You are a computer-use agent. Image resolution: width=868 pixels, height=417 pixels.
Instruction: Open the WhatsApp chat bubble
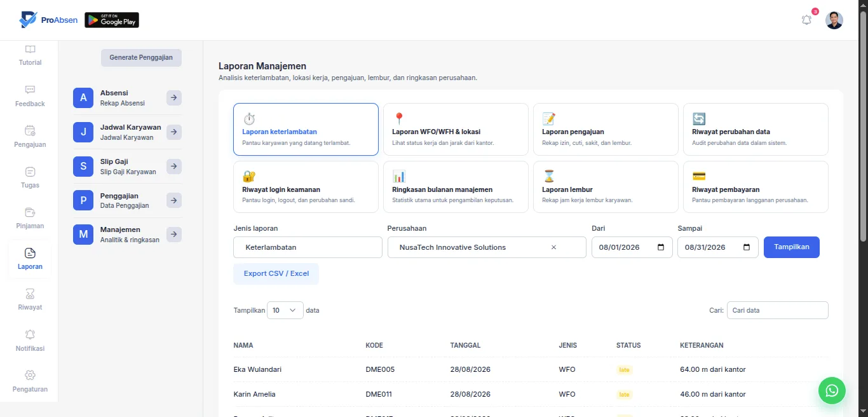pyautogui.click(x=832, y=390)
